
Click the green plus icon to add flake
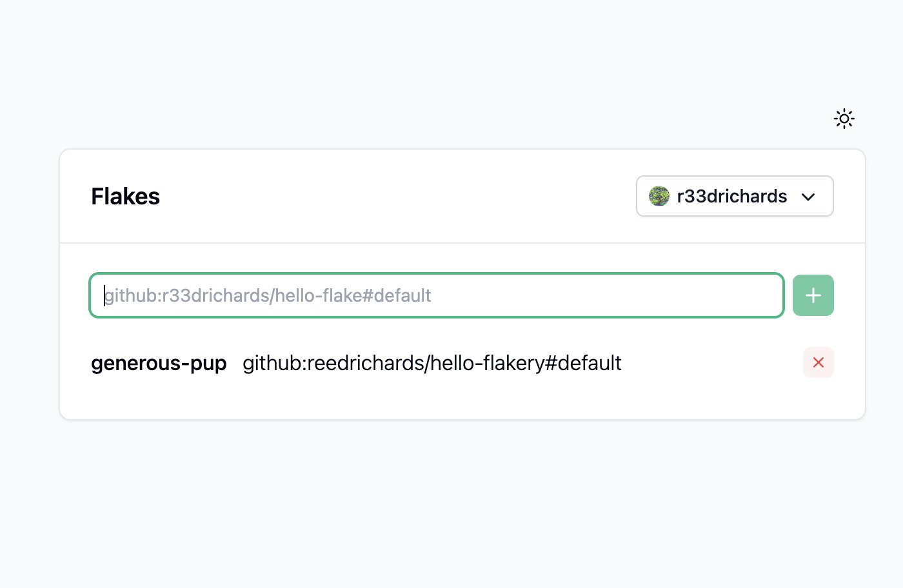click(x=813, y=295)
